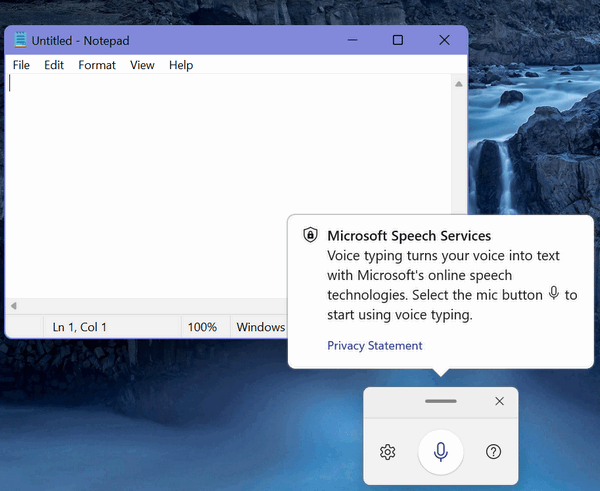Click the Windows line-ending status entry
The width and height of the screenshot is (600, 491).
point(261,327)
